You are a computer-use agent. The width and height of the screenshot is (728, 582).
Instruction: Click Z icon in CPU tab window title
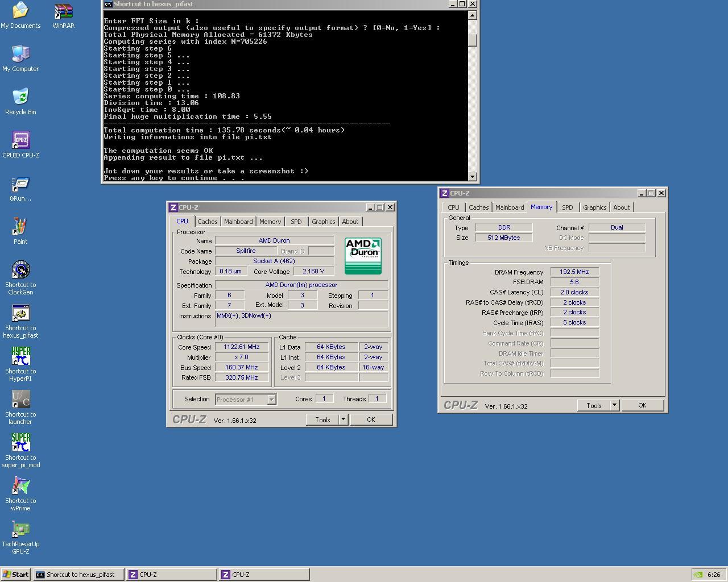click(173, 207)
